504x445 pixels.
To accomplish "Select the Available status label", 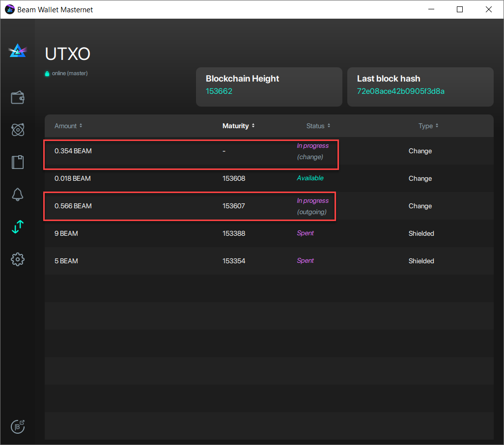I will (310, 178).
